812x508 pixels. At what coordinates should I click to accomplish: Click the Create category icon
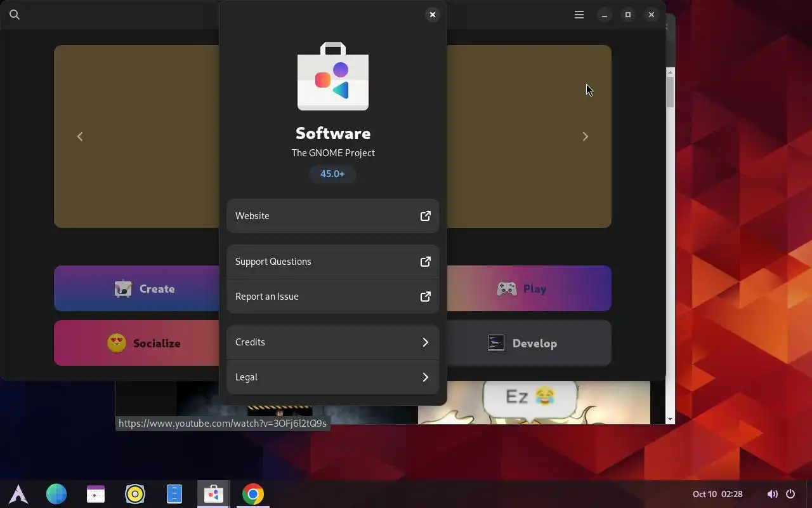coord(123,289)
